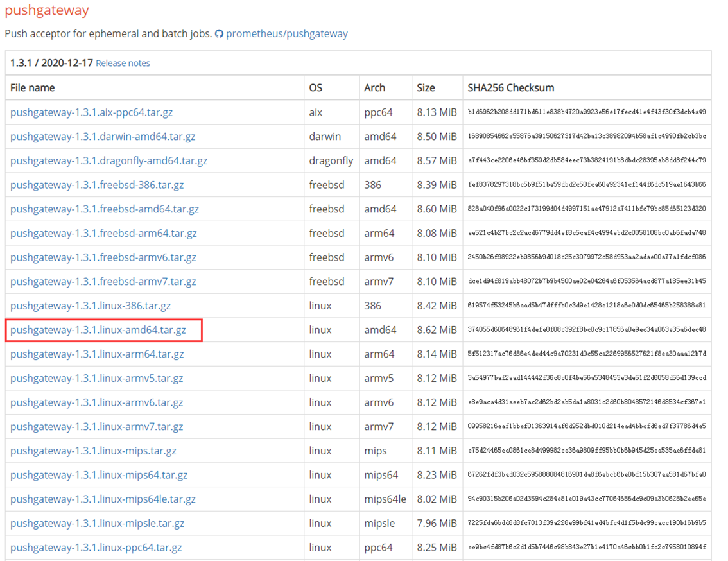
Task: Click the 8.13 MiB size cell
Action: coord(437,112)
